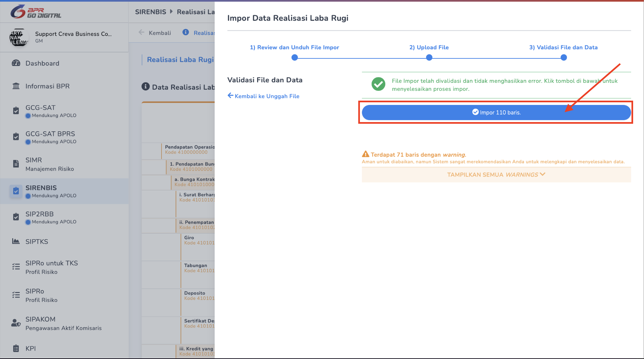The image size is (644, 359).
Task: Select the Tabungan row
Action: (178, 275)
